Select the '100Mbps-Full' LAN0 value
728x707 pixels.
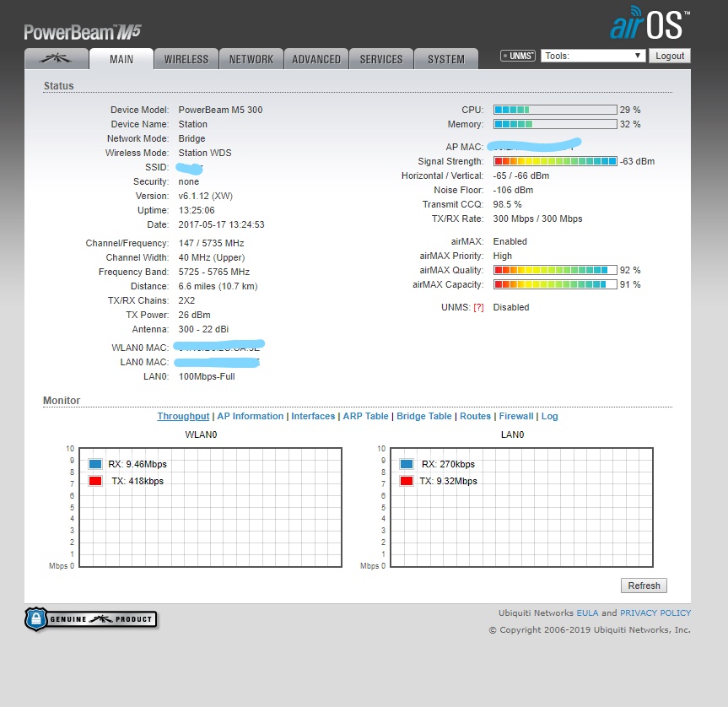click(207, 376)
